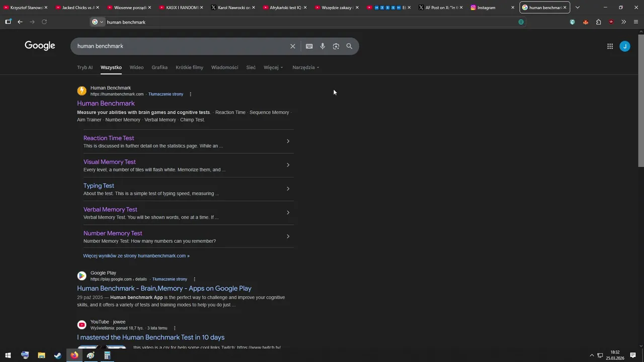
Task: Show hidden system tray icons
Action: click(592, 355)
